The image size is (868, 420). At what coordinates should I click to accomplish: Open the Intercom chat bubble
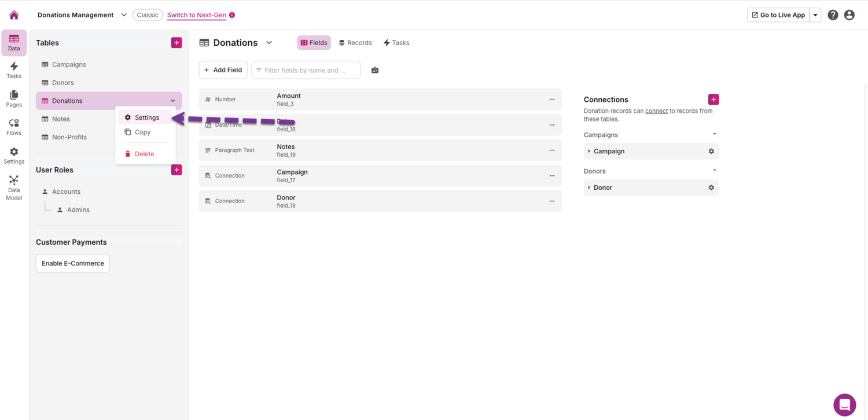(844, 404)
